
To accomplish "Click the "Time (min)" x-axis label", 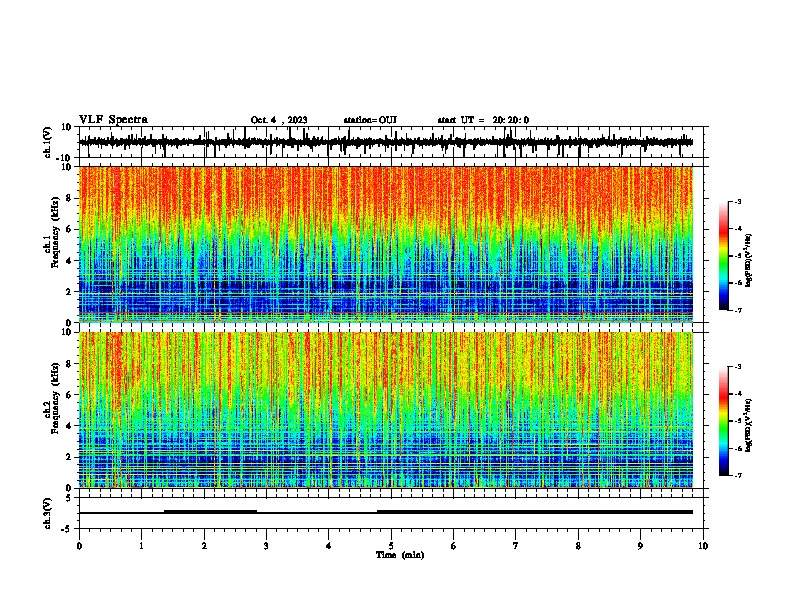I will click(400, 555).
